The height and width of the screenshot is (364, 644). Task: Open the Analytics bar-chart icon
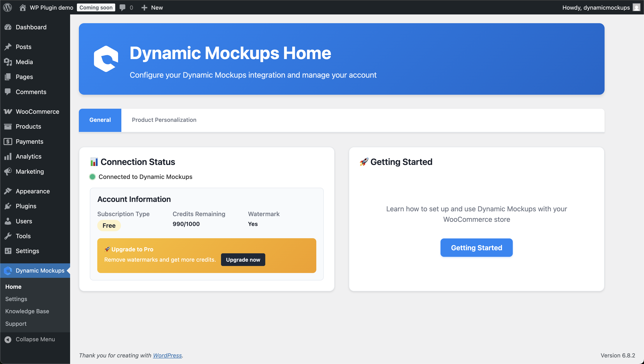pyautogui.click(x=8, y=156)
